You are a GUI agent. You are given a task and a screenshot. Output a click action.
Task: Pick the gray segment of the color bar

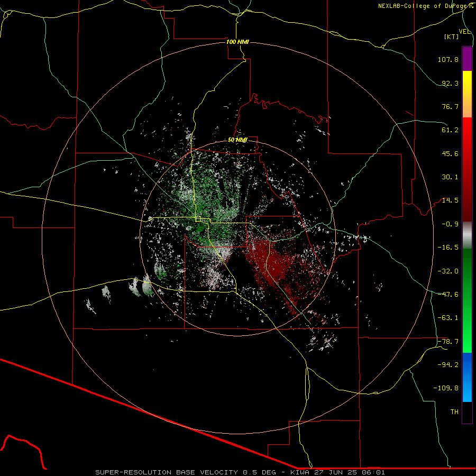467,235
